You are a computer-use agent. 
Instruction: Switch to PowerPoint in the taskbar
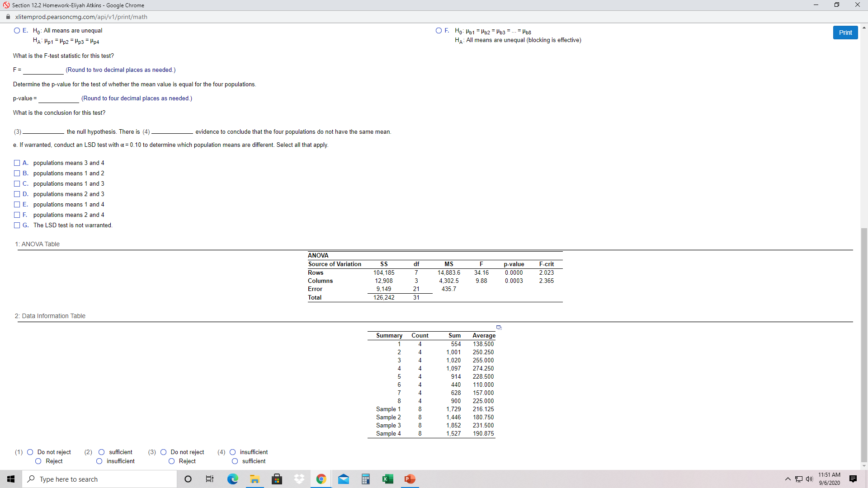tap(410, 479)
